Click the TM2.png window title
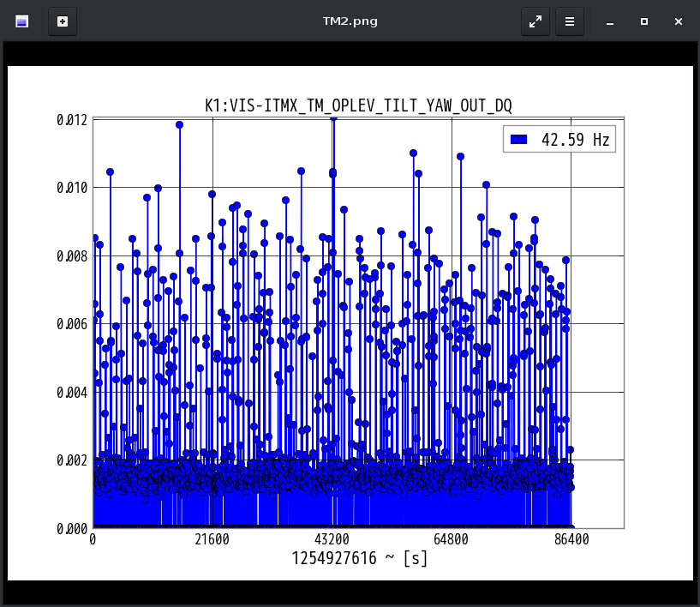This screenshot has height=607, width=700. click(x=350, y=21)
